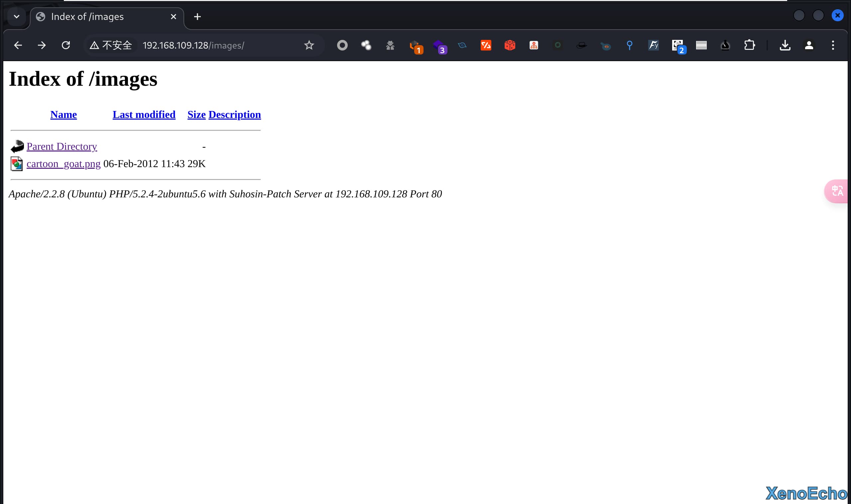This screenshot has width=851, height=504.
Task: Sort listing by Last modified
Action: coord(144,114)
